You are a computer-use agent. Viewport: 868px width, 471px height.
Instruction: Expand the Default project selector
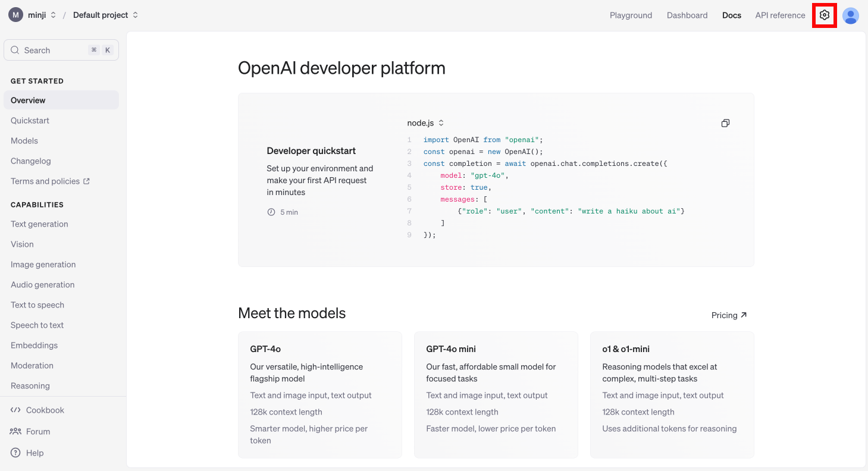click(135, 15)
